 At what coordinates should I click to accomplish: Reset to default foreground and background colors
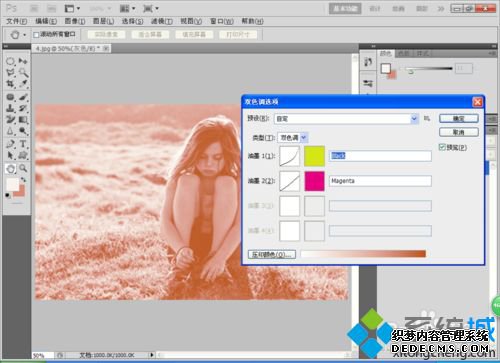click(7, 195)
